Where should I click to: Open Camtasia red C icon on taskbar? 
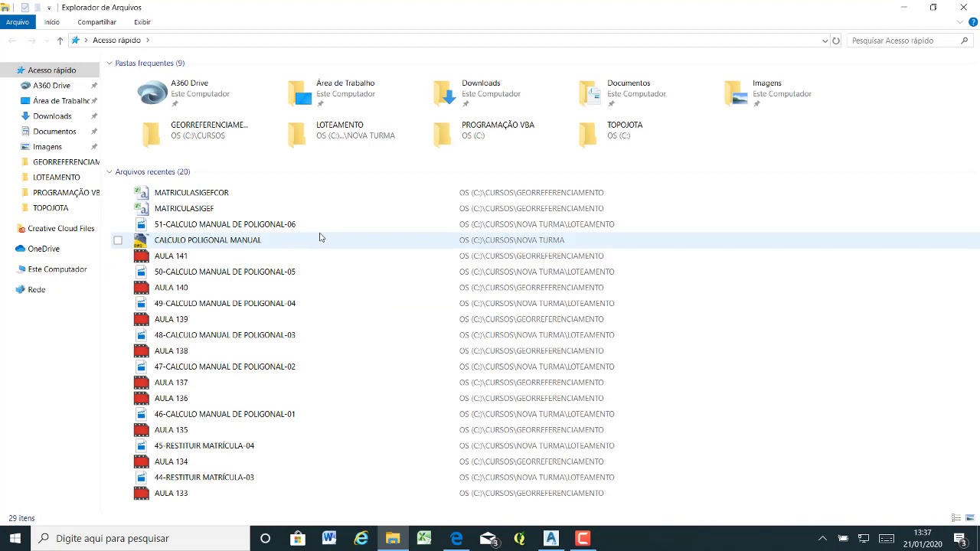coord(583,538)
